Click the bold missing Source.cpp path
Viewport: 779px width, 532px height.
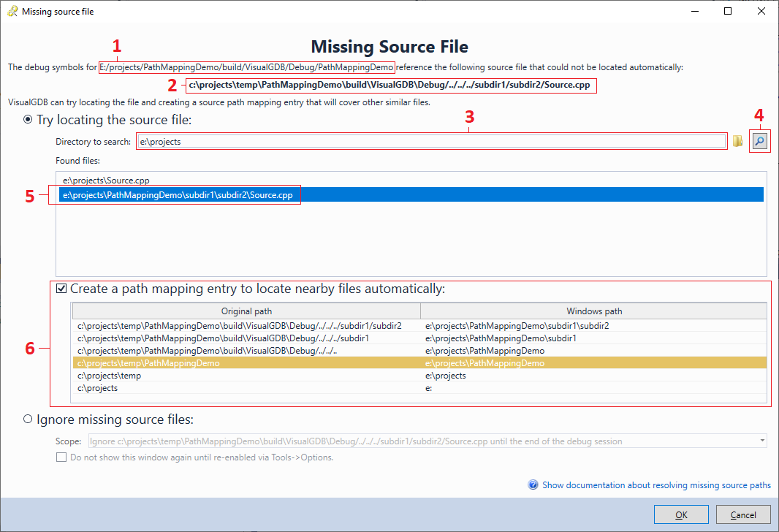click(x=389, y=85)
